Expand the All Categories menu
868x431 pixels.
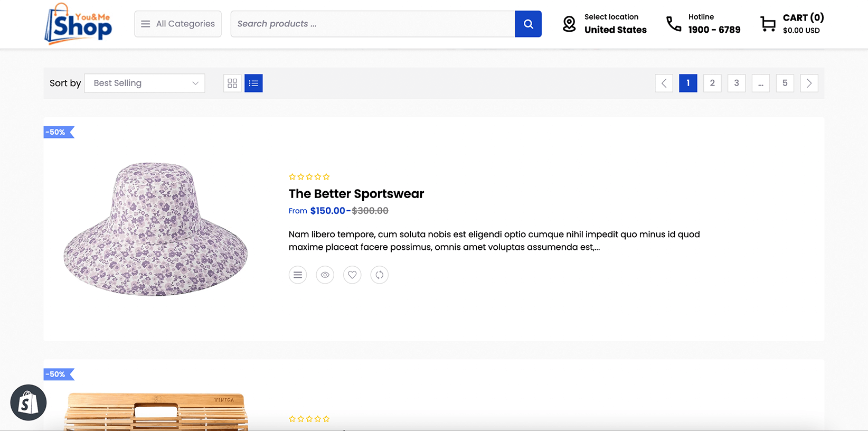178,24
